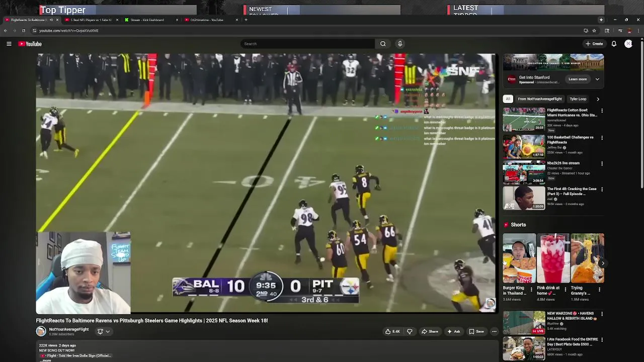This screenshot has height=362, width=644.
Task: Open YouTube notifications bell
Action: click(x=614, y=44)
